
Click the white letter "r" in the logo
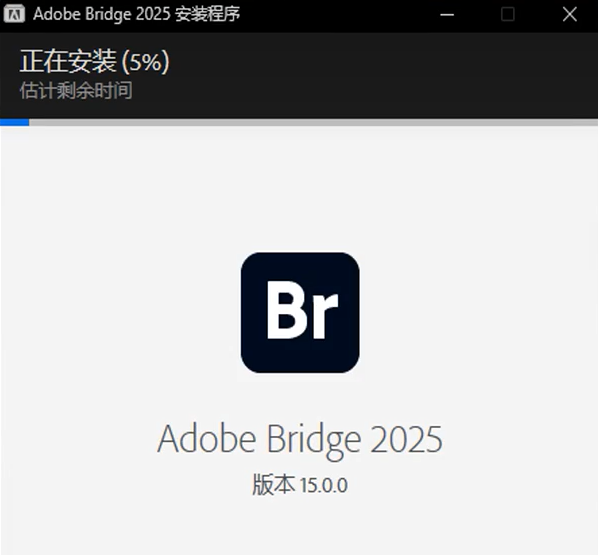pos(324,317)
